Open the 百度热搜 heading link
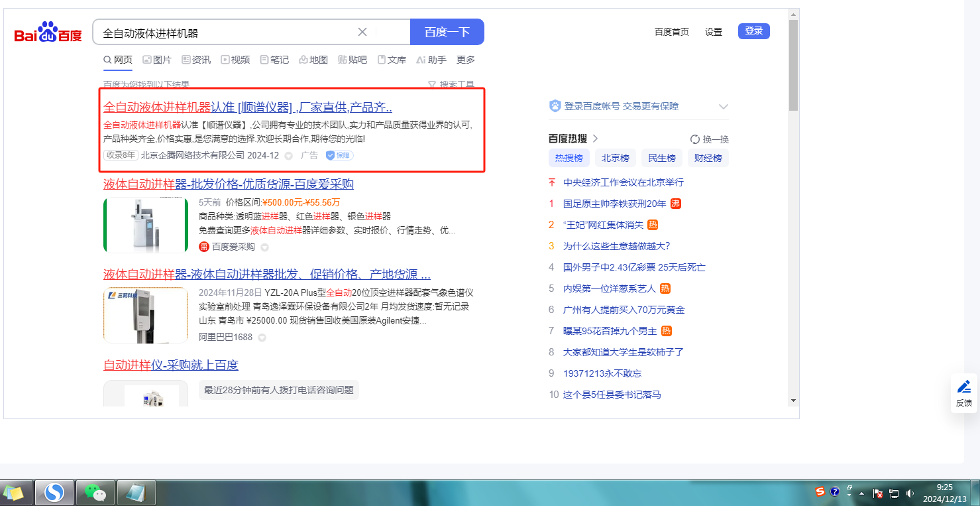This screenshot has height=506, width=980. [x=574, y=139]
